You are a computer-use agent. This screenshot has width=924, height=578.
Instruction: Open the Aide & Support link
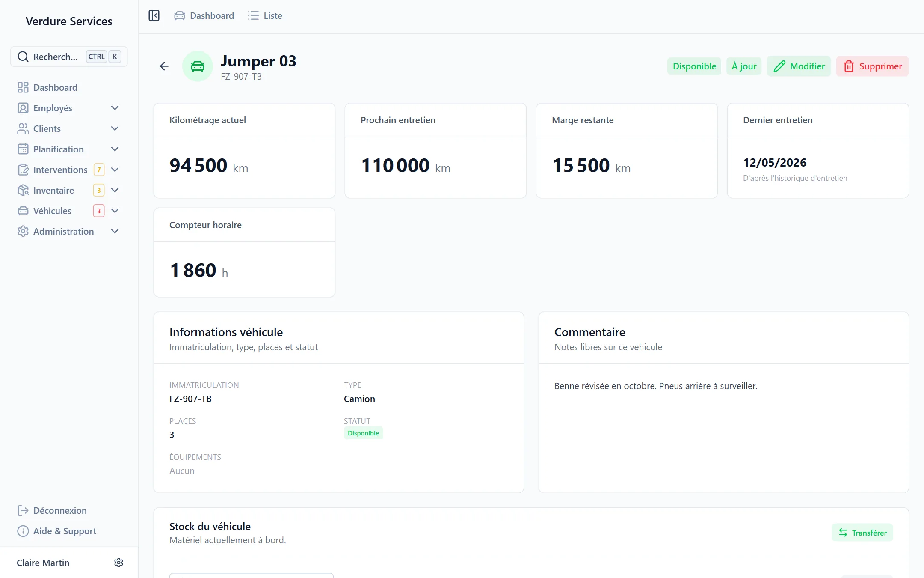click(x=65, y=531)
